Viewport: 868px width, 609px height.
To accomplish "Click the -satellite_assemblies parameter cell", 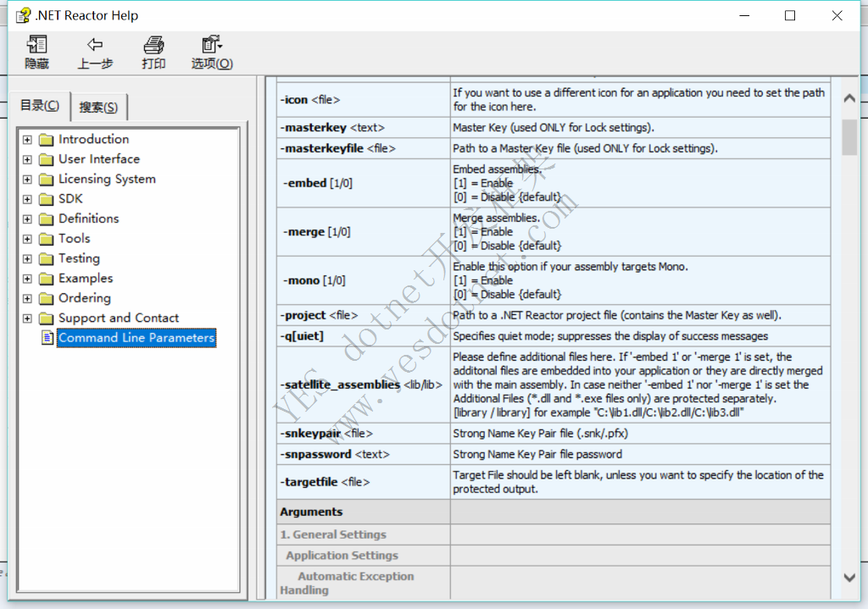I will pyautogui.click(x=363, y=385).
